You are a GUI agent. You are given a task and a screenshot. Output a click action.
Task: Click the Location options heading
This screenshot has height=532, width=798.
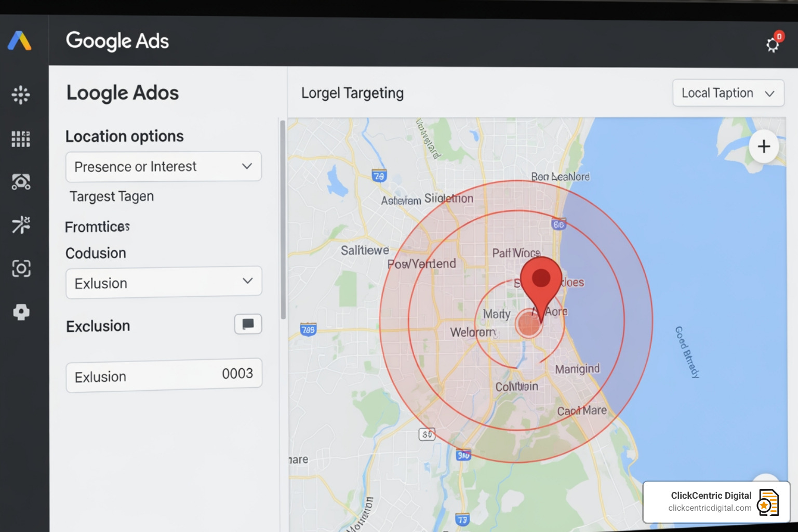[x=125, y=136]
